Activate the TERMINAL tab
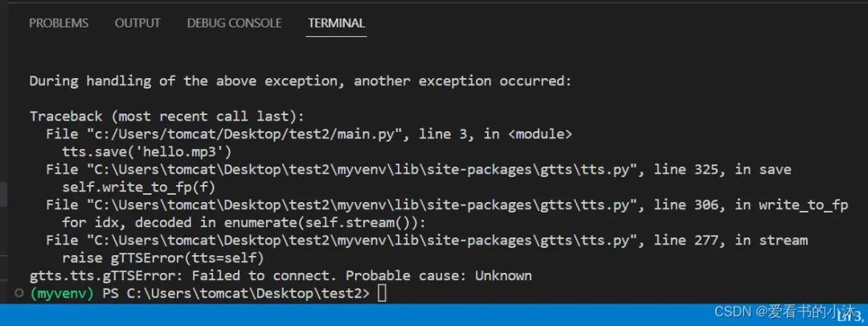868x326 pixels. (337, 23)
